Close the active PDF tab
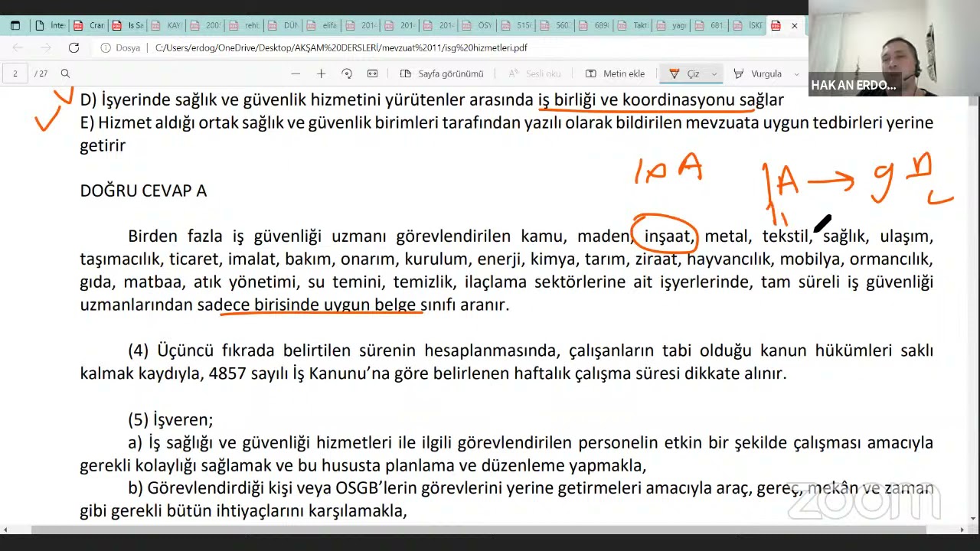980x551 pixels. [794, 25]
